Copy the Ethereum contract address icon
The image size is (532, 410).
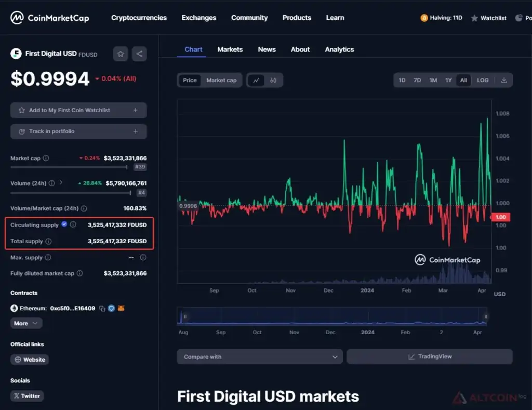click(x=102, y=309)
